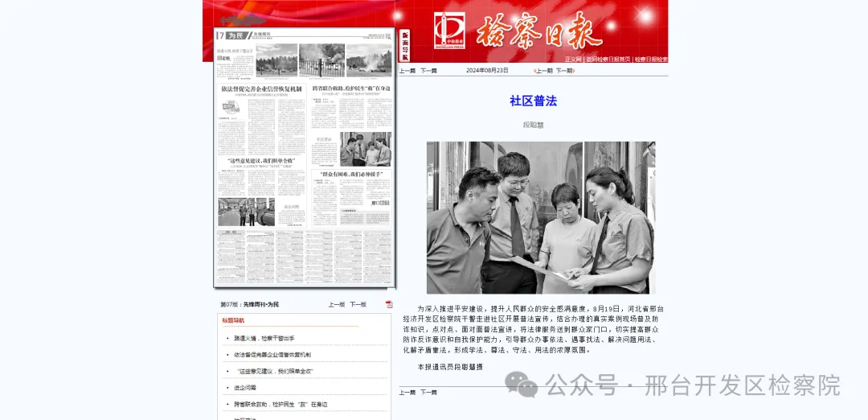
Task: Open the 正义网 link
Action: pos(573,59)
